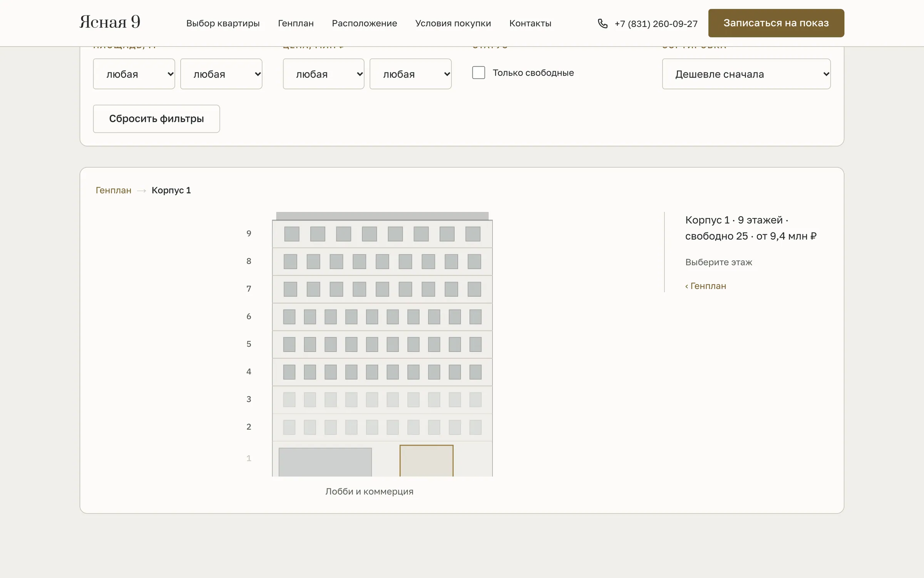Click the floor number label 5
The width and height of the screenshot is (924, 578).
pos(249,344)
